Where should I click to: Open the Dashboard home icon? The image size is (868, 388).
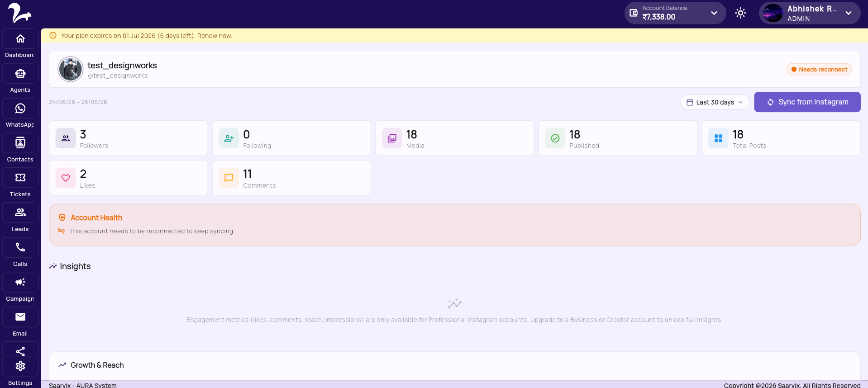point(20,39)
